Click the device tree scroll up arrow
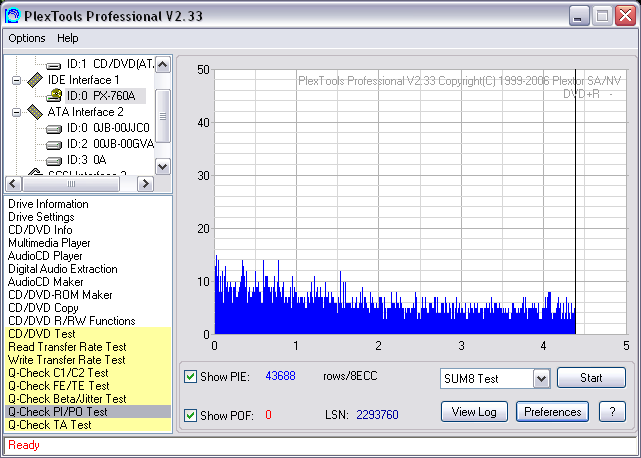 click(163, 65)
